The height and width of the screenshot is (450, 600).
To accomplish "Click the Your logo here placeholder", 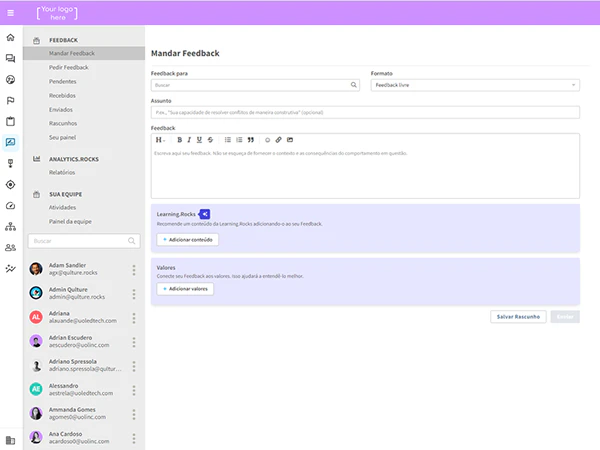I will click(x=57, y=13).
